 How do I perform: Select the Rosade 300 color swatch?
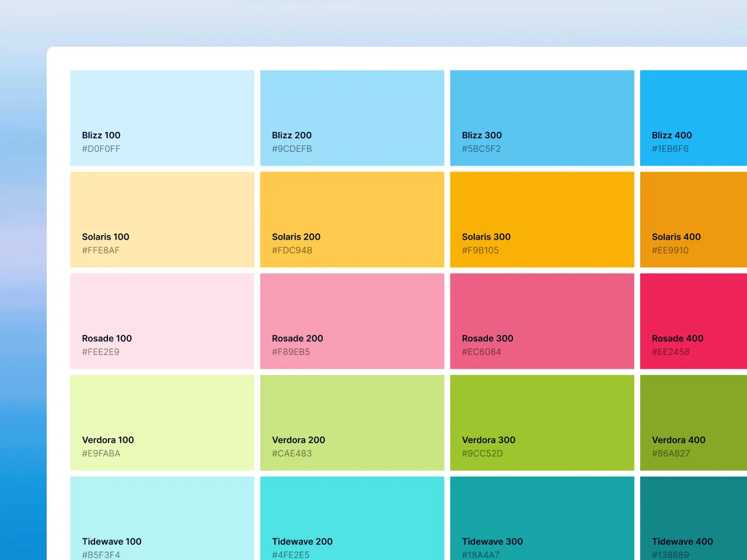click(542, 321)
